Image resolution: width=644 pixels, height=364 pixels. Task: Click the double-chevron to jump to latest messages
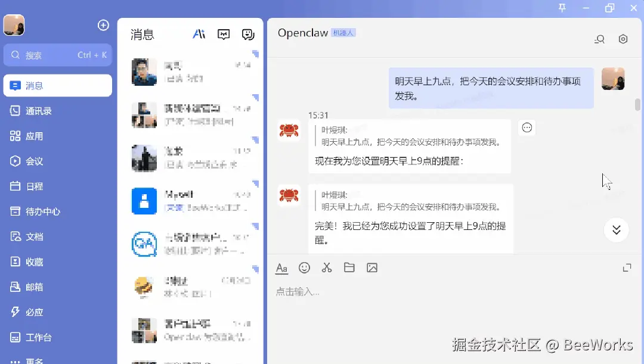(616, 230)
